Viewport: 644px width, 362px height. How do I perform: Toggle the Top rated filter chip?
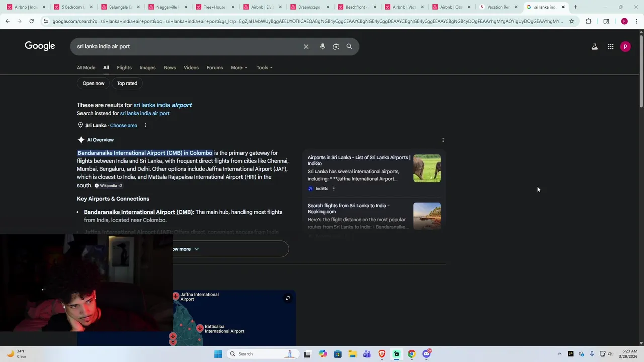click(127, 83)
